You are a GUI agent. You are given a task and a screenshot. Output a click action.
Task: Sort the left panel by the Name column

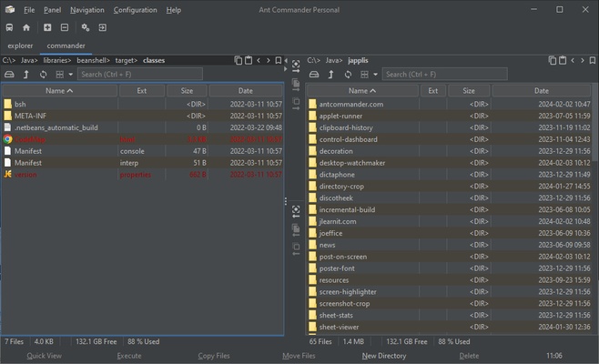[x=59, y=90]
